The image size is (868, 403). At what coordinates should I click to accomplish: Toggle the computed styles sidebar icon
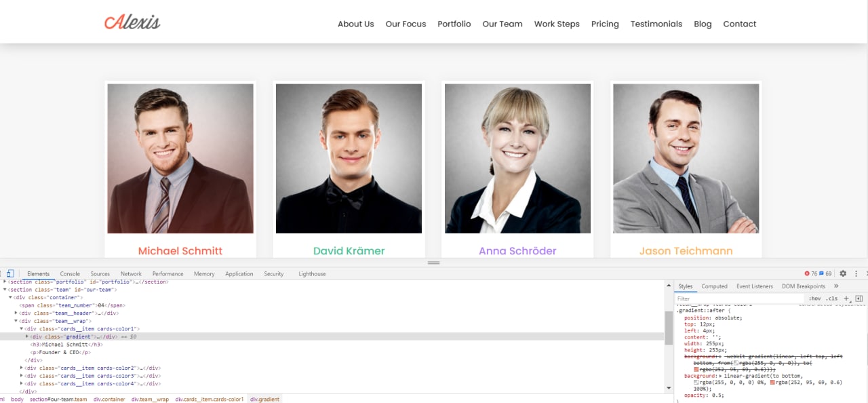click(859, 299)
